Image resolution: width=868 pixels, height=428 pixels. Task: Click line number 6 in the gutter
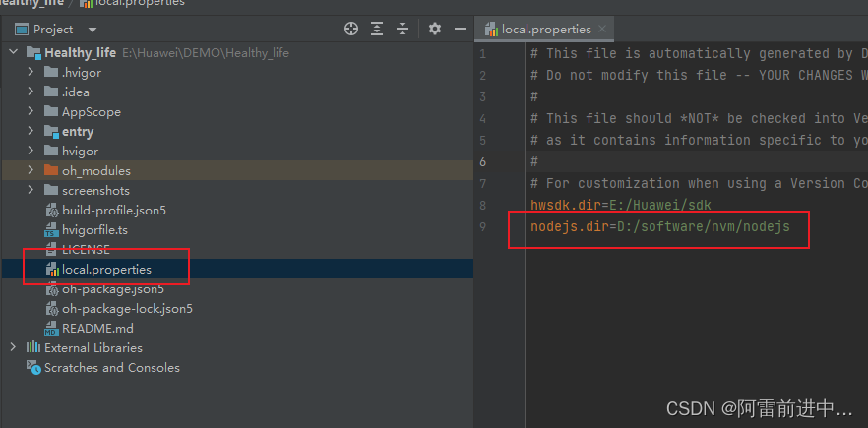[483, 161]
